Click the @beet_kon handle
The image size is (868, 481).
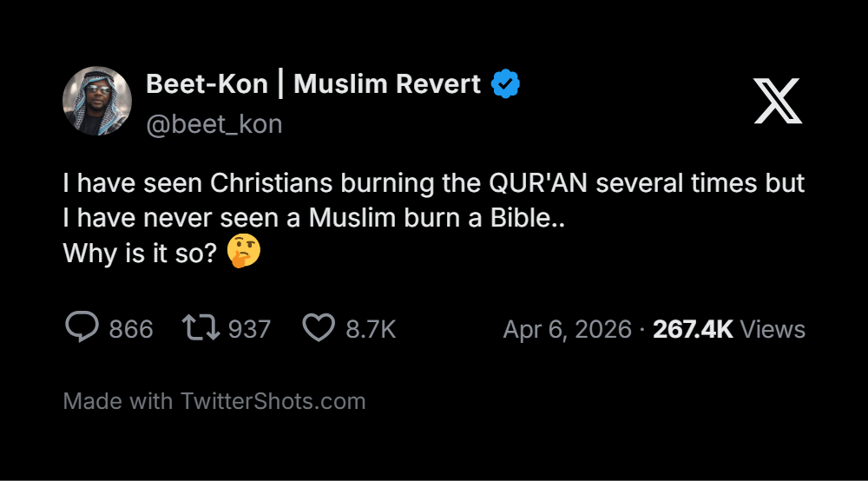pyautogui.click(x=214, y=124)
